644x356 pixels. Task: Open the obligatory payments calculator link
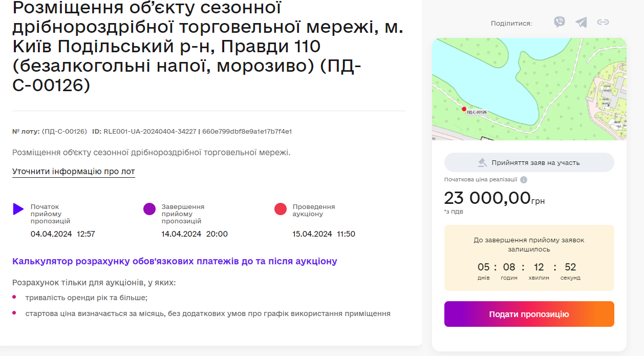174,261
